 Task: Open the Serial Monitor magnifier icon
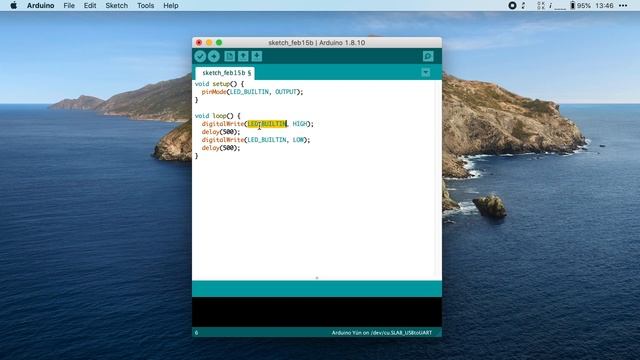(x=428, y=56)
